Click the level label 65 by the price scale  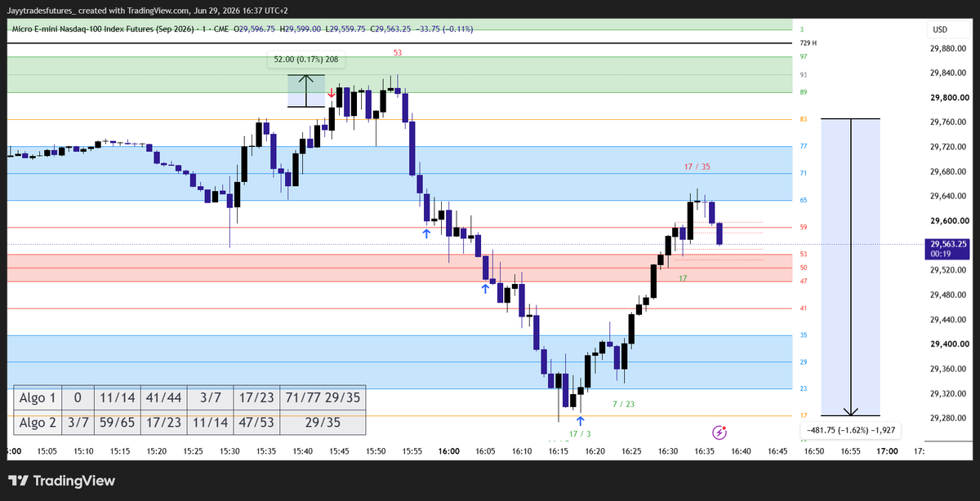point(804,200)
